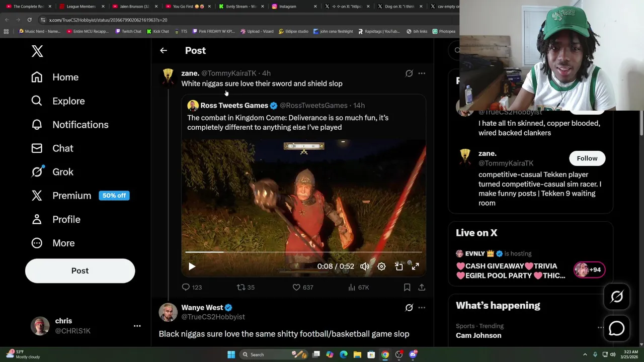Play the Kingdom Come video
This screenshot has height=362, width=644.
tap(192, 266)
